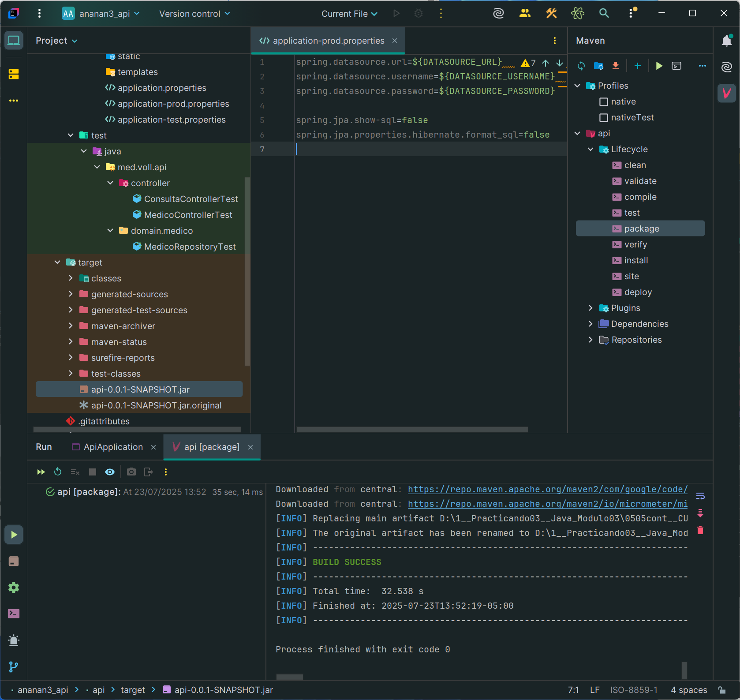The height and width of the screenshot is (700, 740).
Task: Expand the Plugins node in Maven
Action: [x=591, y=308]
